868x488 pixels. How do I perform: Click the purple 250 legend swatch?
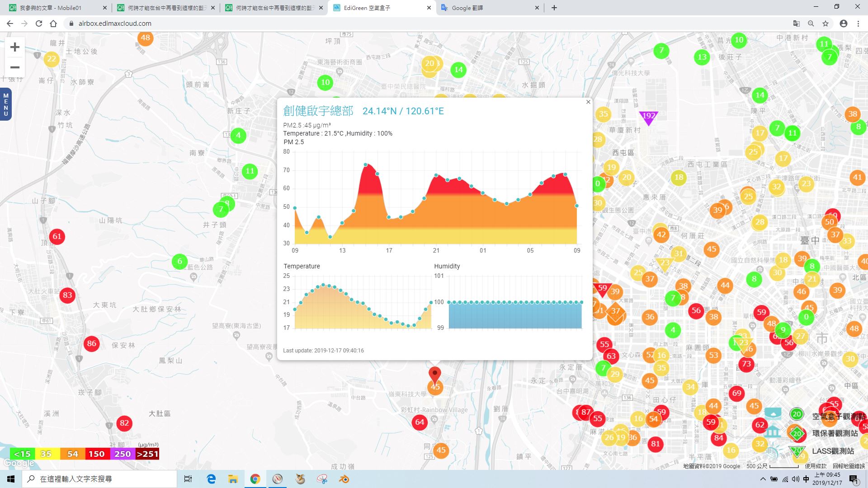coord(122,454)
